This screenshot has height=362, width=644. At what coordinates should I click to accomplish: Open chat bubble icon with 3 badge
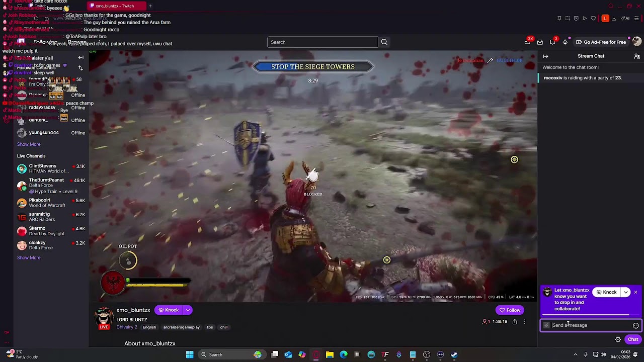(x=552, y=42)
